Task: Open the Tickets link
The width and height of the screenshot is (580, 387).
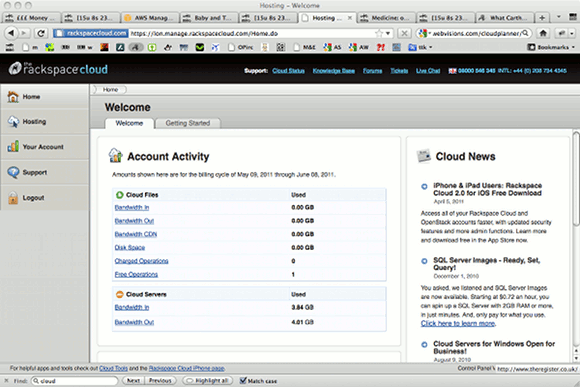Action: click(399, 71)
